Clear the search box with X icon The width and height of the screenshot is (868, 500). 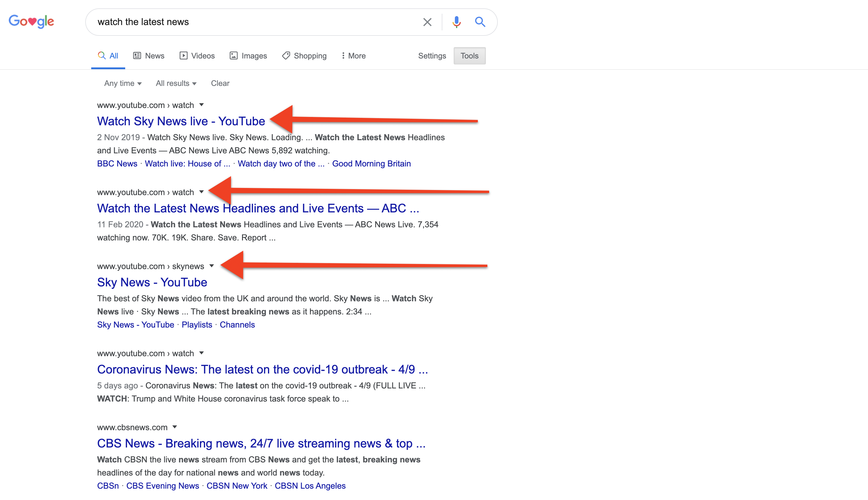[x=427, y=22]
